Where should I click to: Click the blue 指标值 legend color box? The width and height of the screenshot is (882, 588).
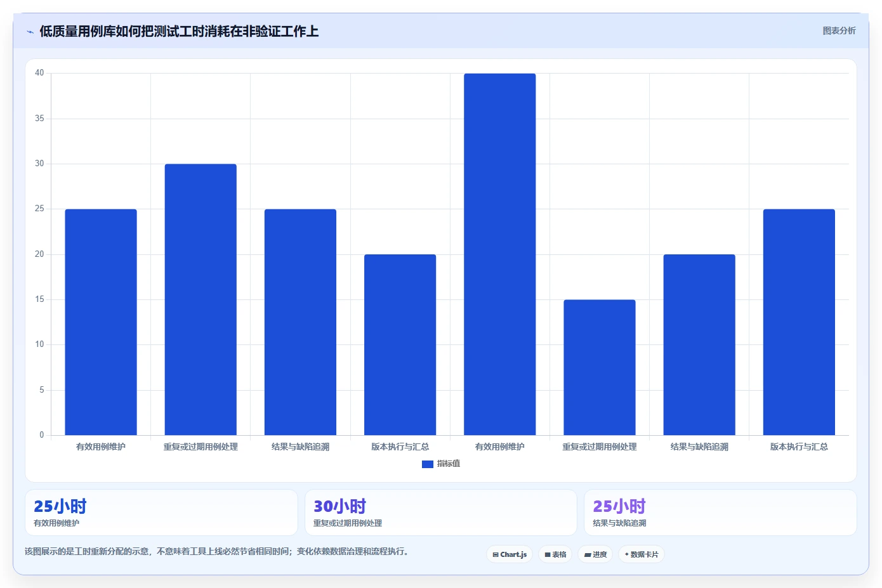[x=428, y=464]
